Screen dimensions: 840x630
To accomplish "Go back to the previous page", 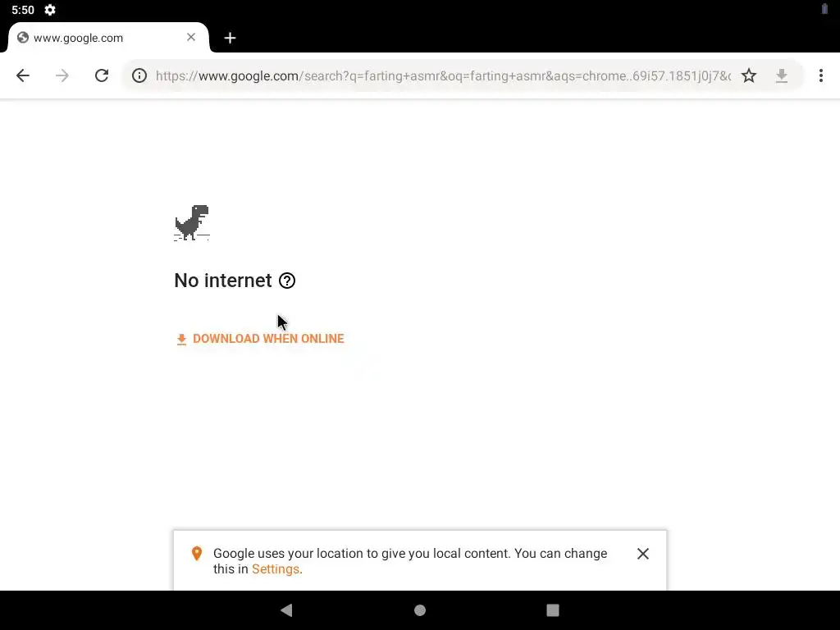I will [22, 75].
